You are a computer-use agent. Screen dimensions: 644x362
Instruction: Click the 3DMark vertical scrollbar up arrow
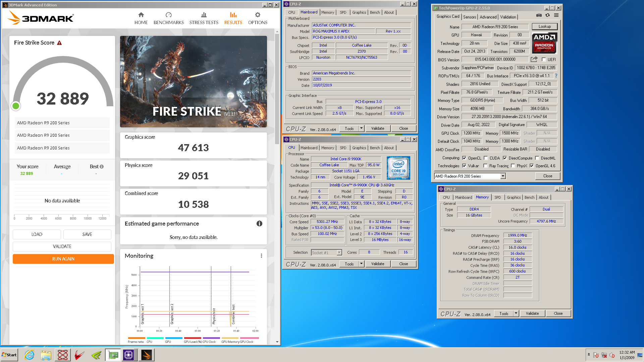277,32
